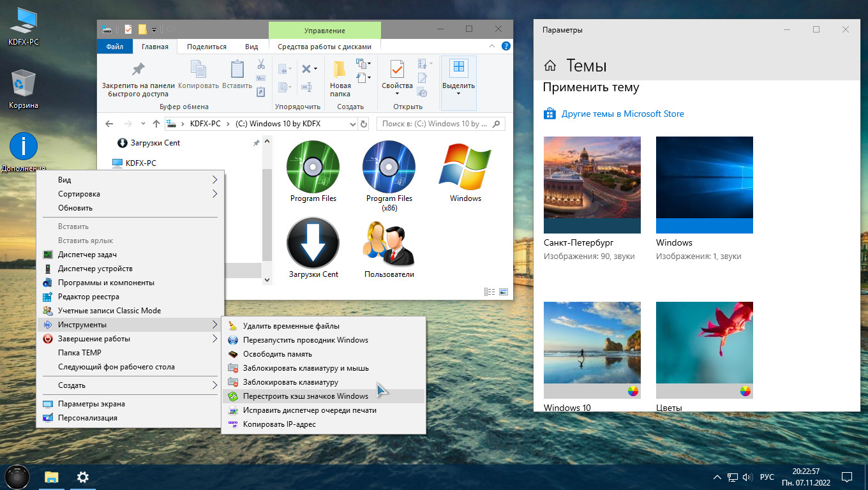Switch to large icons view toggle
The image size is (868, 490).
[504, 292]
